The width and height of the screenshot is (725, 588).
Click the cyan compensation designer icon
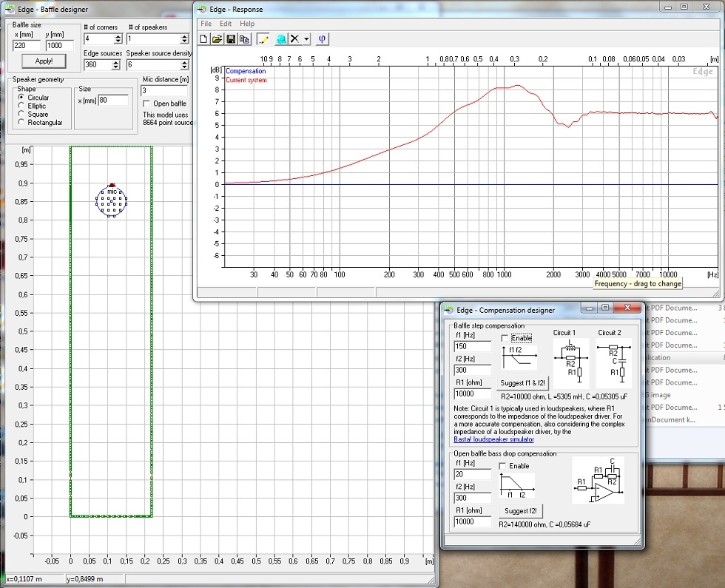281,38
